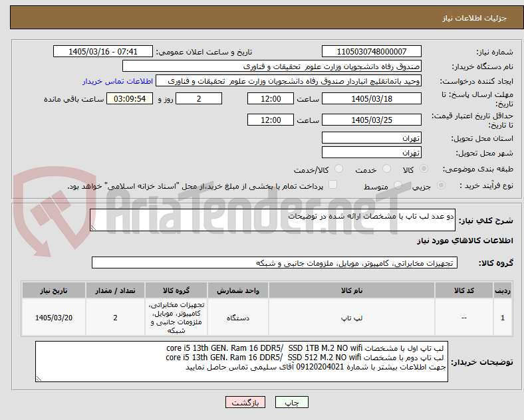524x420 pixels.
Task: Click the تعداد / مقدار column header
Action: pos(115,290)
